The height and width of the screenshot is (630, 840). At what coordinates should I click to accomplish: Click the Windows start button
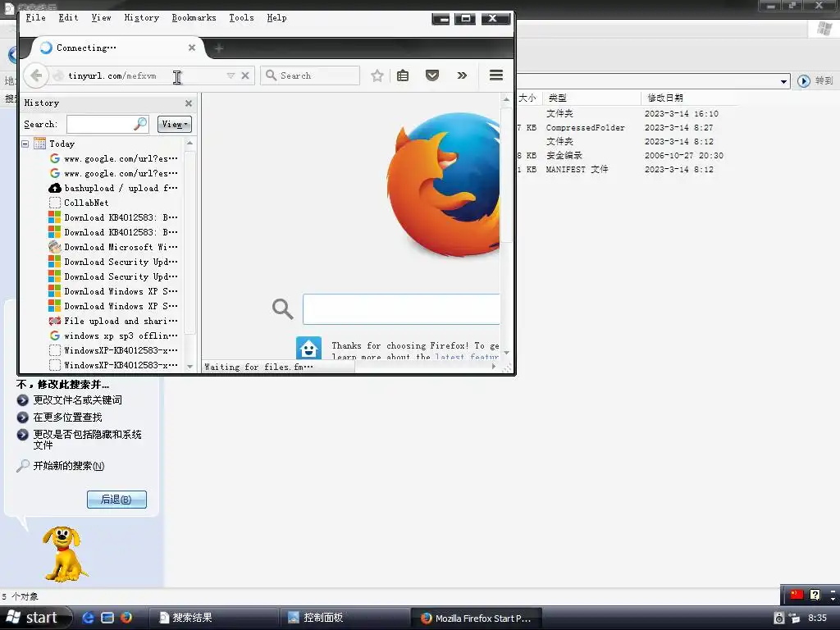click(x=35, y=618)
